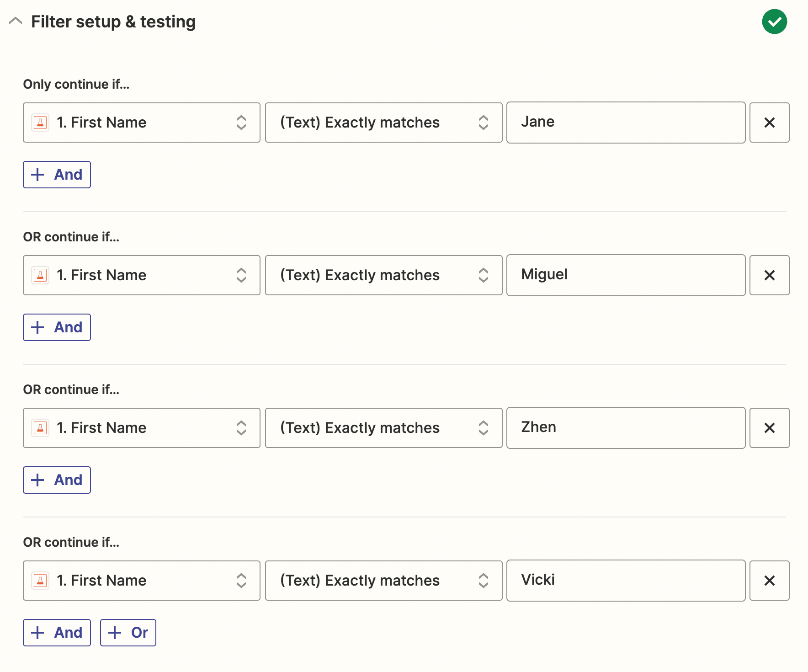This screenshot has width=808, height=672.
Task: Add And condition under Zhen rule
Action: (x=57, y=480)
